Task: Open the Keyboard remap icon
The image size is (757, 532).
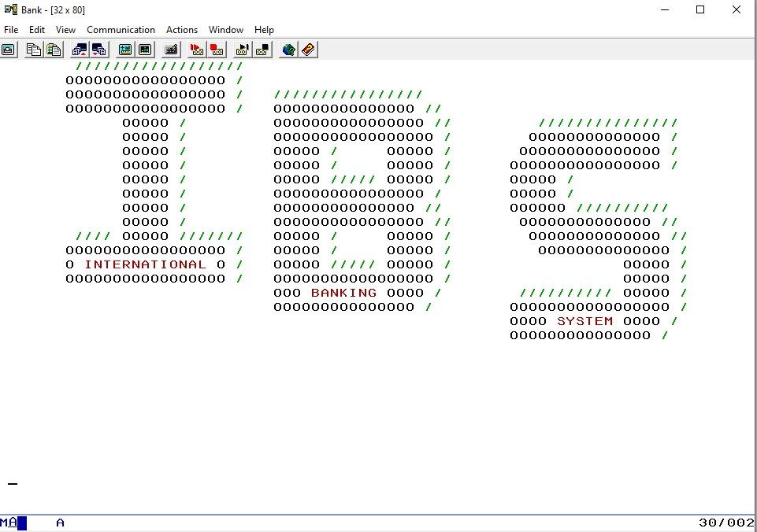Action: coord(171,50)
